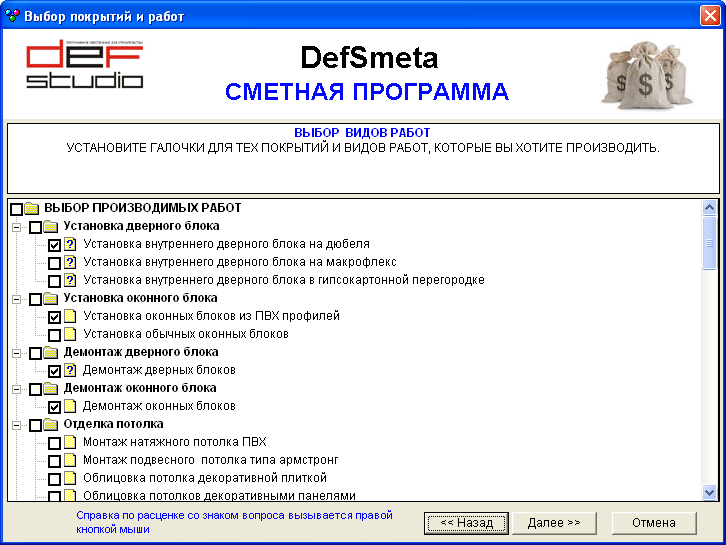Click the scrollbar up arrow
Viewport: 726px width, 545px height.
(x=709, y=208)
